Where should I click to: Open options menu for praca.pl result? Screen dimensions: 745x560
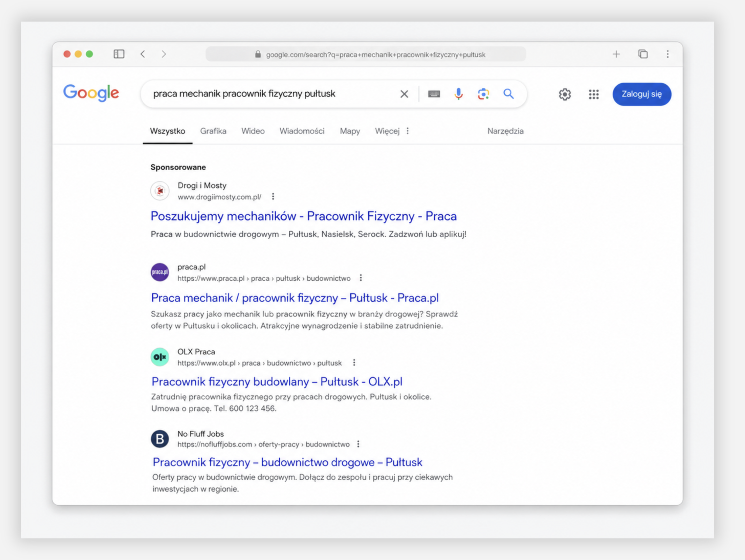pos(361,278)
